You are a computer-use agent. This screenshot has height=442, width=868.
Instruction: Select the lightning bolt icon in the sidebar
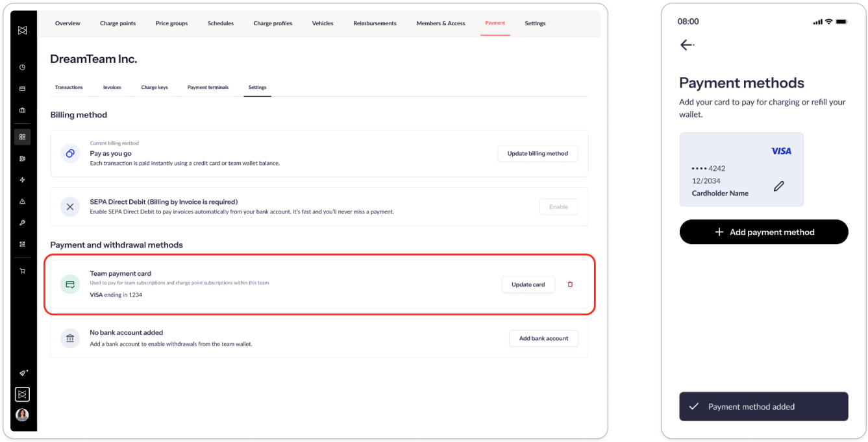point(22,180)
